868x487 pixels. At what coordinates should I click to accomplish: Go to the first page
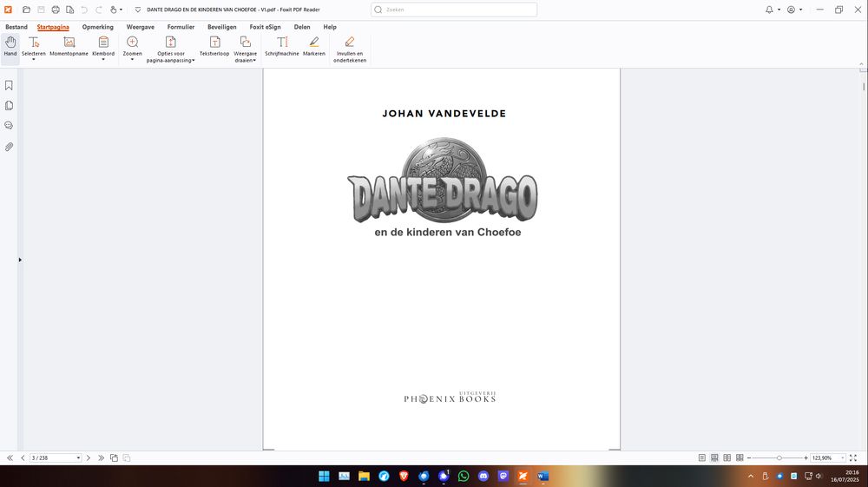10,457
